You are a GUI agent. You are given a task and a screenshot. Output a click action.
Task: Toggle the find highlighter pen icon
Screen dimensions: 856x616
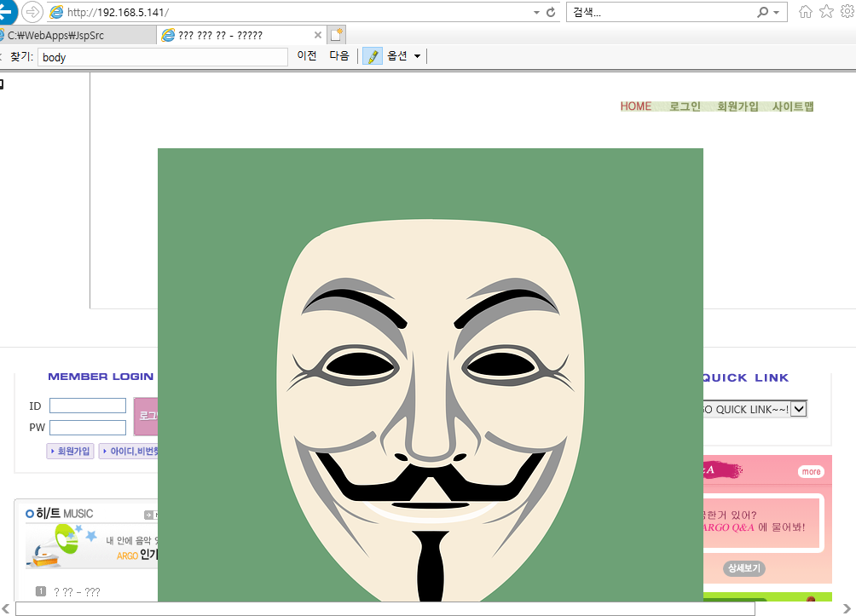coord(373,56)
